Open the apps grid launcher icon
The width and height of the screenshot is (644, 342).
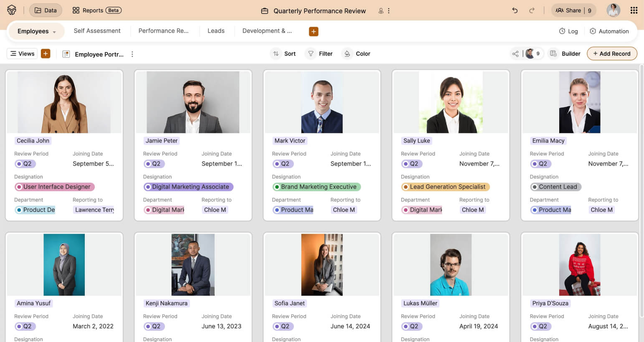tap(634, 10)
